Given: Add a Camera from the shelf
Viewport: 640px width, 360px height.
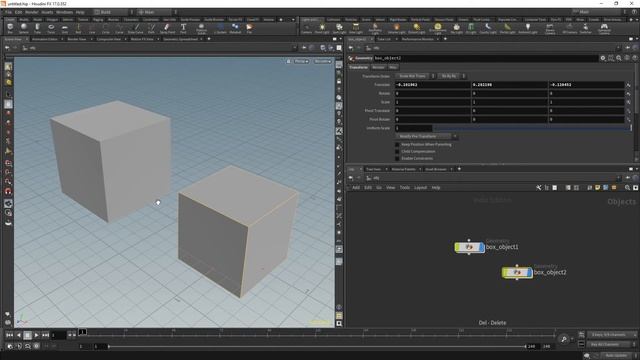Looking at the screenshot, I should [x=306, y=28].
